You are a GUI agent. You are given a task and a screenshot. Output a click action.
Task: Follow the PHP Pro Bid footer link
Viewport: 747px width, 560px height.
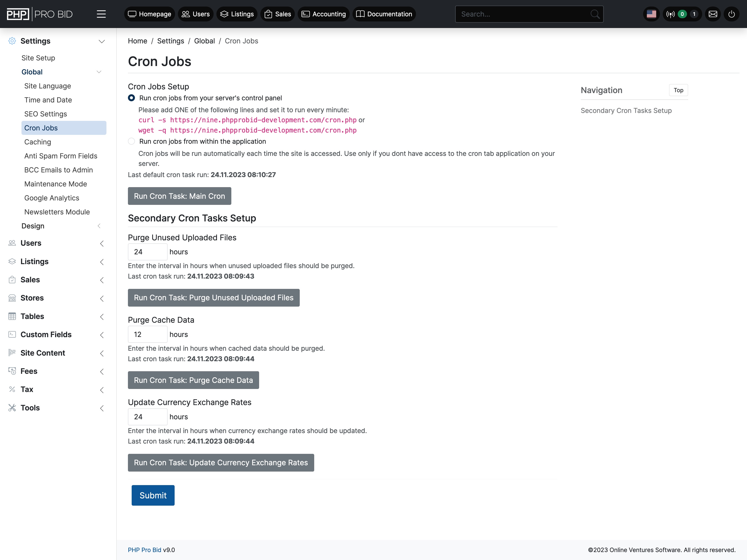tap(144, 550)
